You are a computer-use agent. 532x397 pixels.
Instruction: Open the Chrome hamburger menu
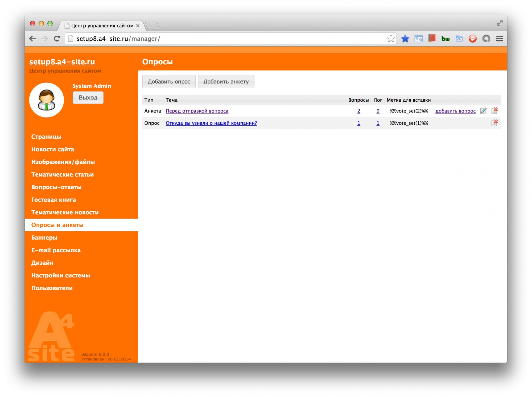(x=499, y=39)
